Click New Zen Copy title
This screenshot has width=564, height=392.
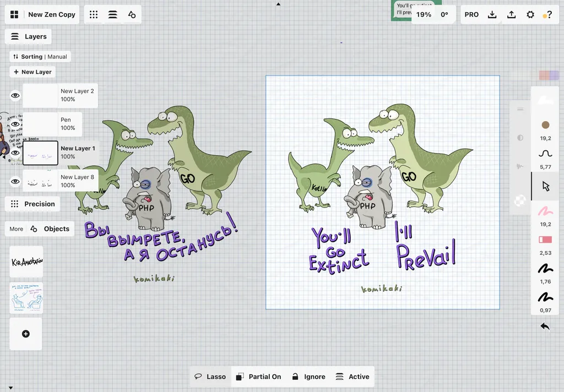coord(52,14)
